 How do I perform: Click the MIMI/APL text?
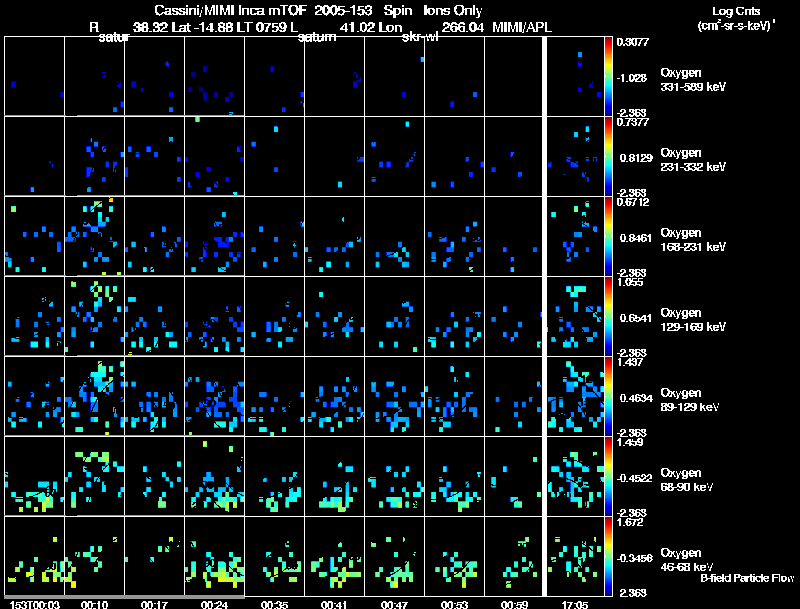click(522, 28)
